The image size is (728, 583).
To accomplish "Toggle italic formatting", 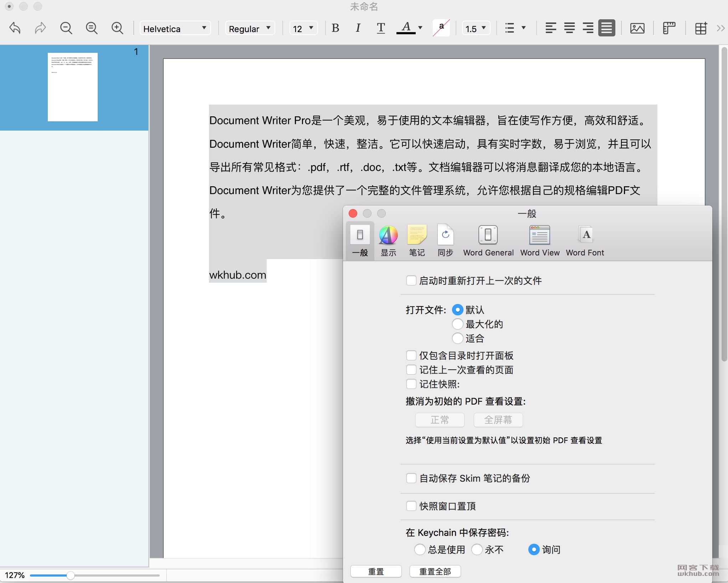I will (x=358, y=28).
